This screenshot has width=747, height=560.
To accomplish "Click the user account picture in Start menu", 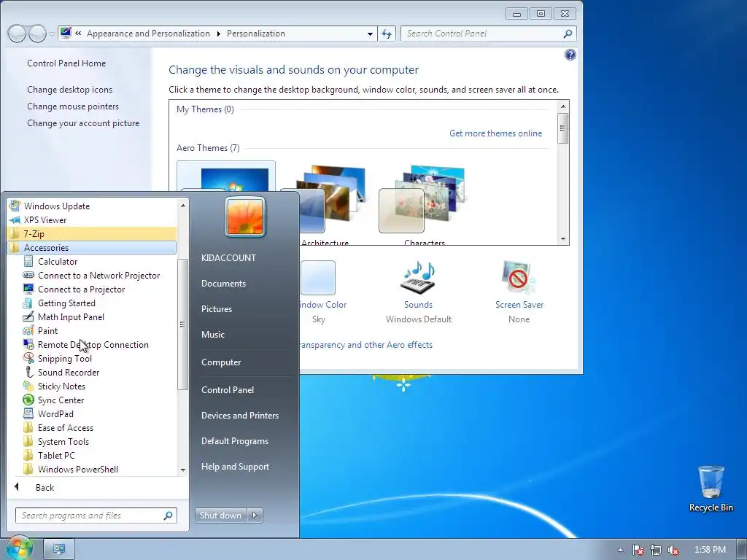I will pos(245,217).
